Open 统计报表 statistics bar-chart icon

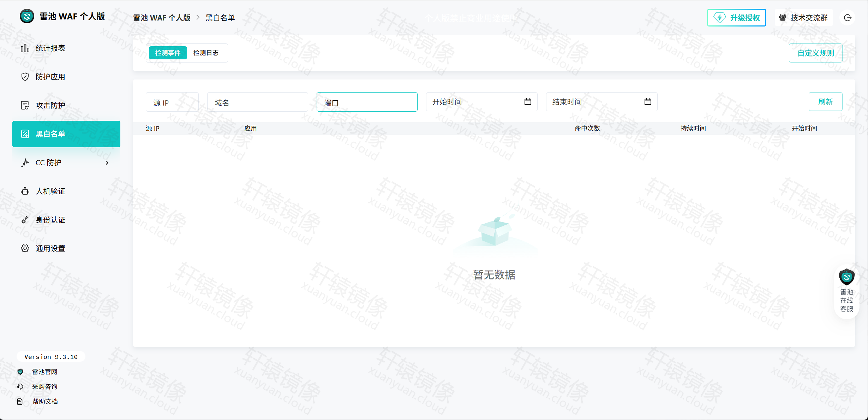point(25,48)
